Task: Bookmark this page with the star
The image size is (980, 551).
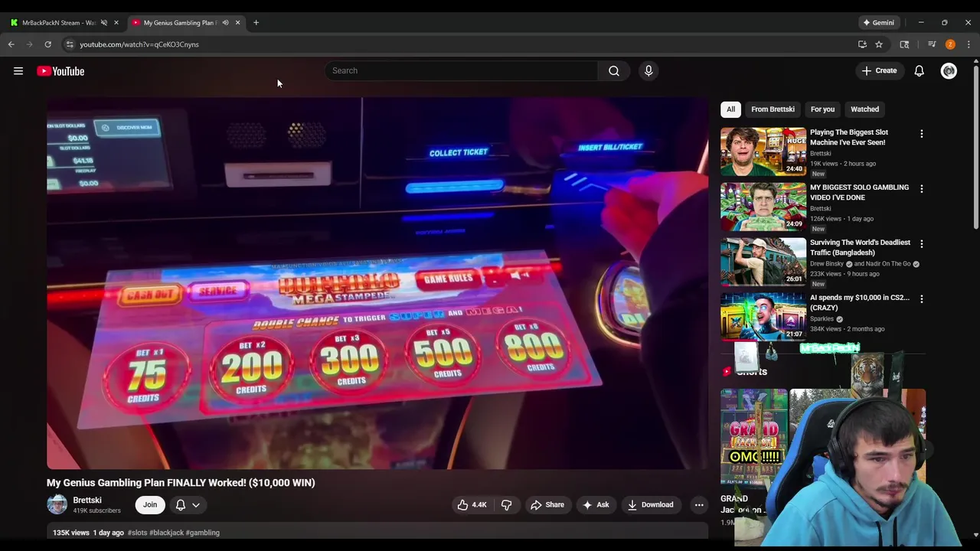Action: [879, 44]
